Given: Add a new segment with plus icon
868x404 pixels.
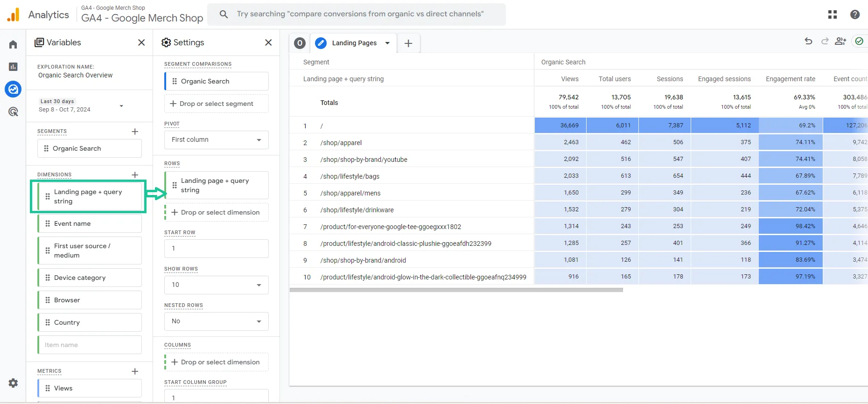Looking at the screenshot, I should [135, 132].
